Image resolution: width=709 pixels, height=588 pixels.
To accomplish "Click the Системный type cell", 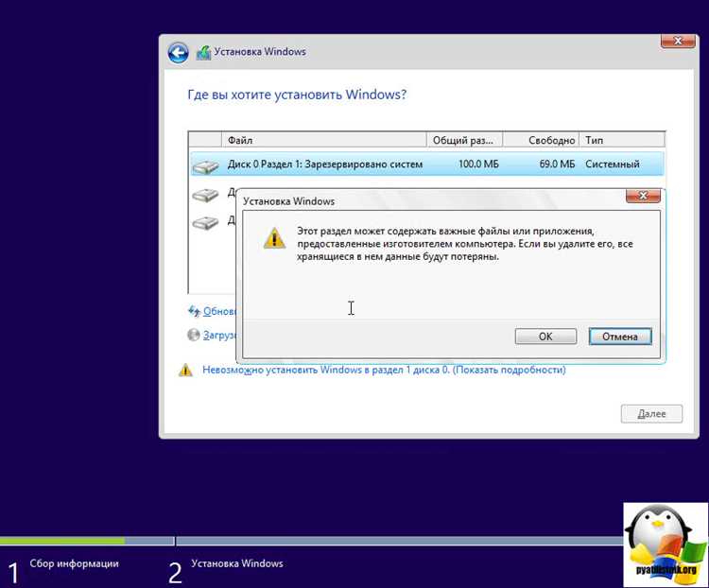I will (613, 164).
